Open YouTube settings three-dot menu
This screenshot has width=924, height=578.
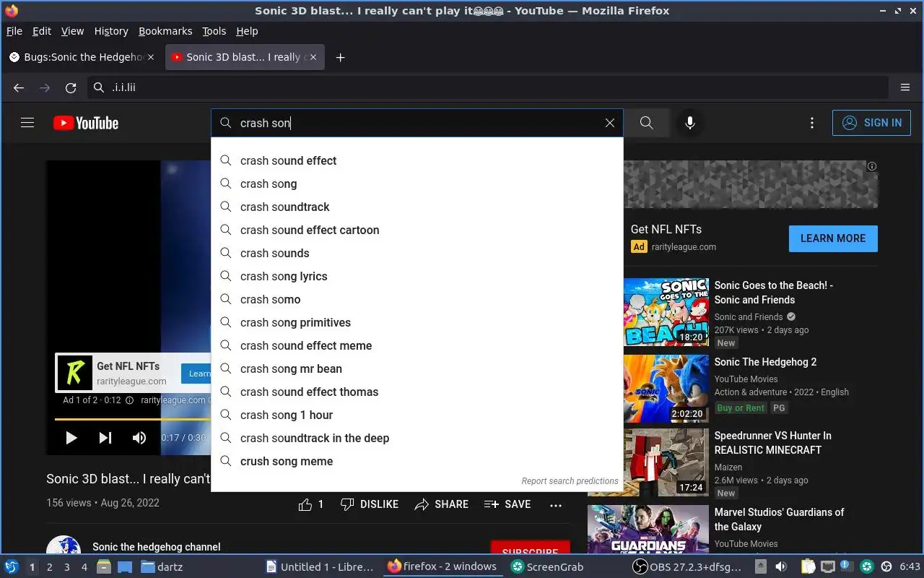(812, 123)
